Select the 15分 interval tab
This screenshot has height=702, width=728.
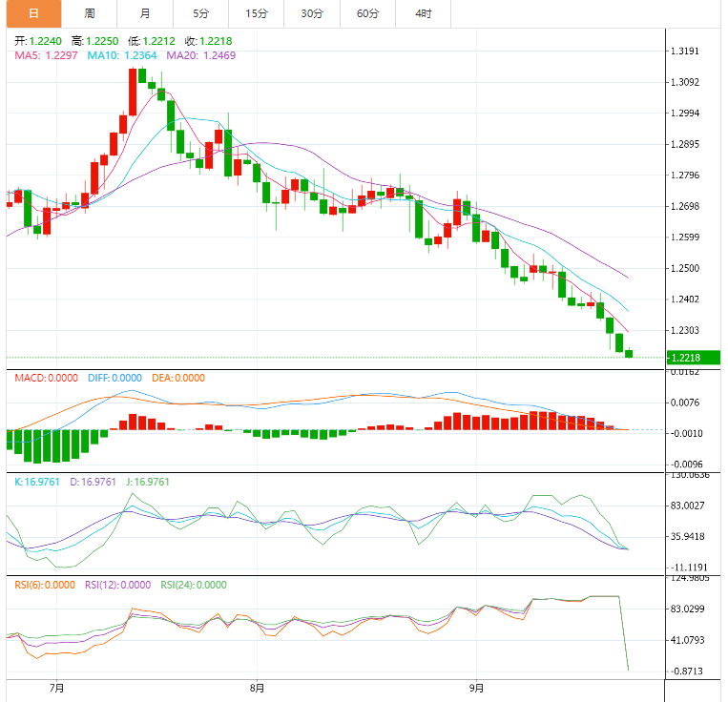[256, 13]
